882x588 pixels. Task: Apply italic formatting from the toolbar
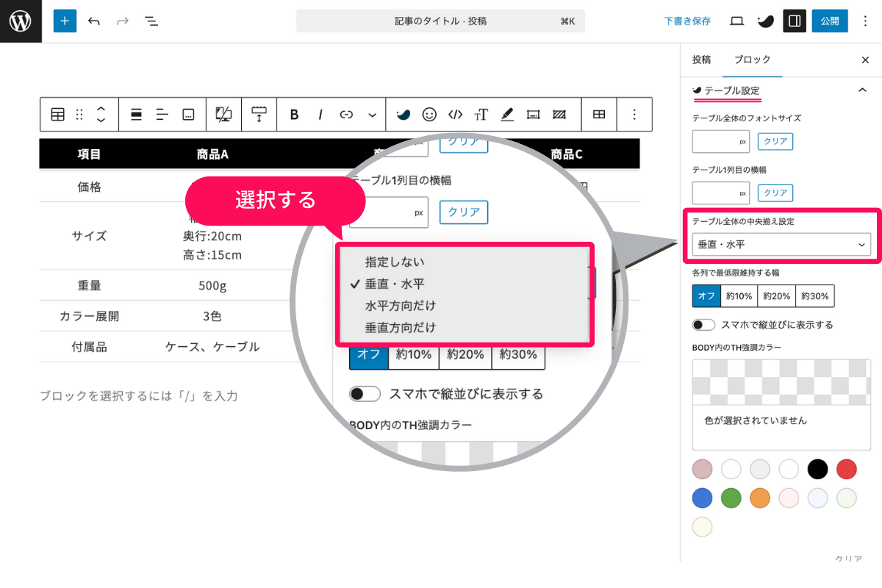tap(320, 115)
